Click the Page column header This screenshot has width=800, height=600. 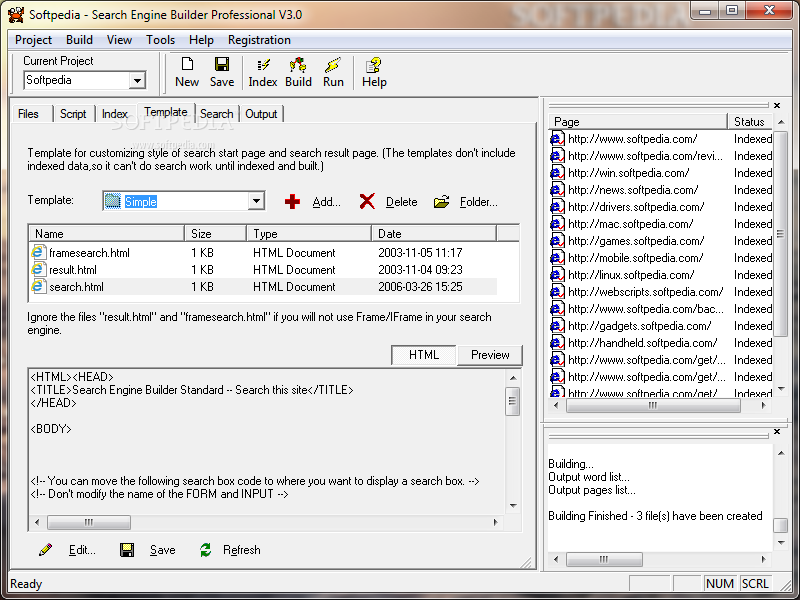(638, 121)
